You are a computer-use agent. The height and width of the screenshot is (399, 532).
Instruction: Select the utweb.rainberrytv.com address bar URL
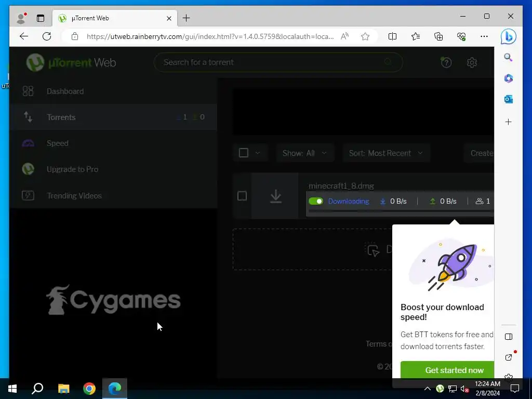pyautogui.click(x=210, y=36)
